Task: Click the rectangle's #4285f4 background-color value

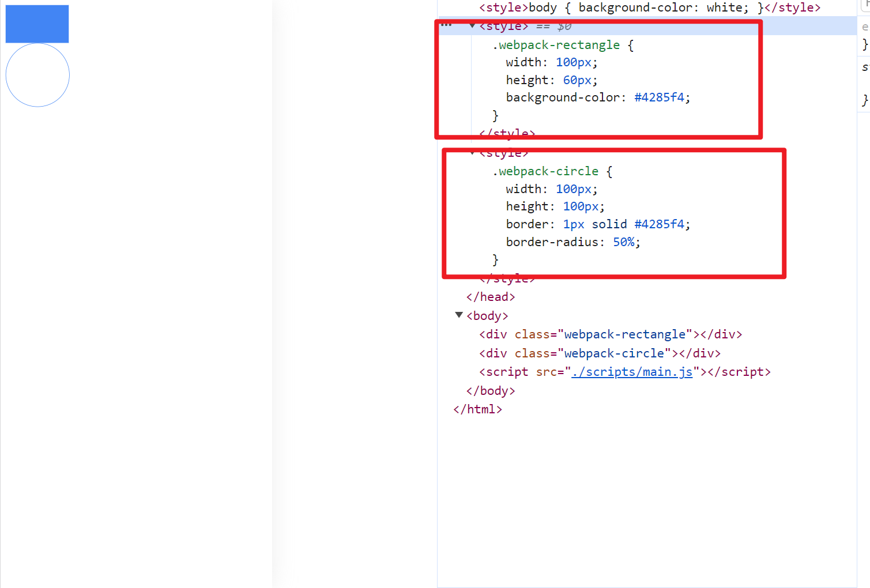Action: [659, 97]
